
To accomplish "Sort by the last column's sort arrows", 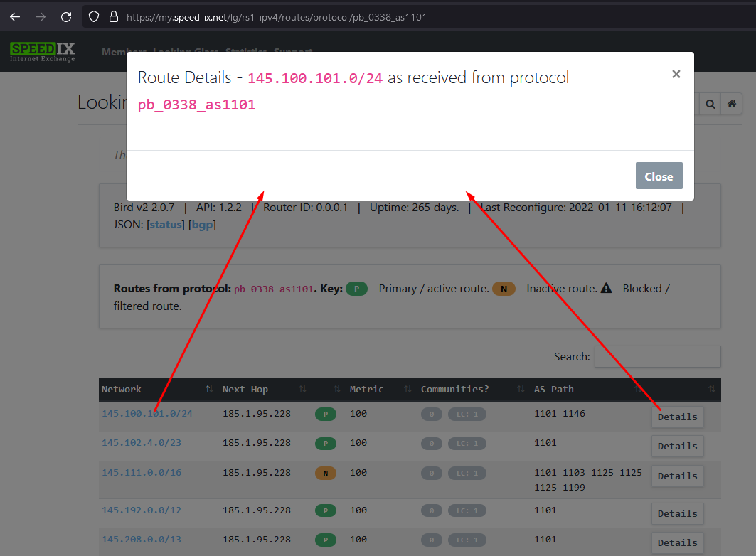I will pos(712,390).
